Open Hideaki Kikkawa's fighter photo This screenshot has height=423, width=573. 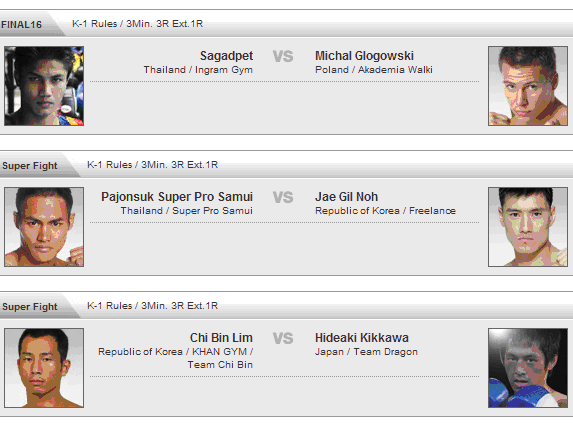[528, 368]
